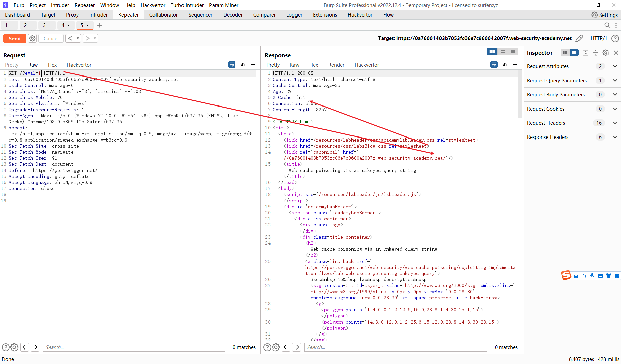Expand all Inspector sections icon
This screenshot has width=621, height=364.
pyautogui.click(x=586, y=53)
